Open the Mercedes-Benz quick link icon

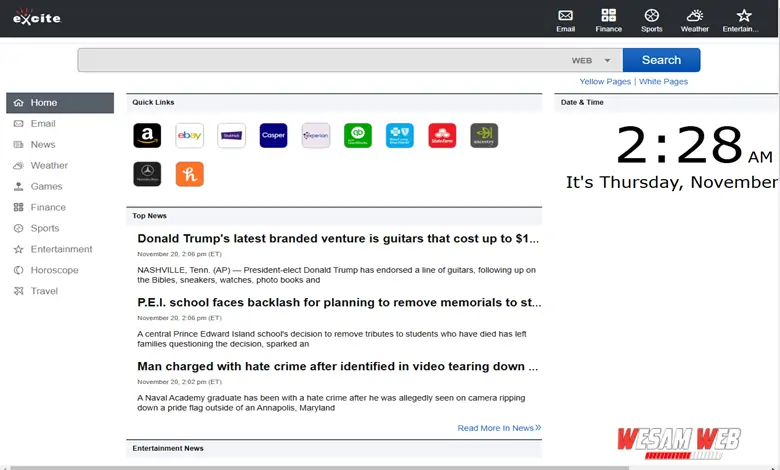click(x=147, y=174)
